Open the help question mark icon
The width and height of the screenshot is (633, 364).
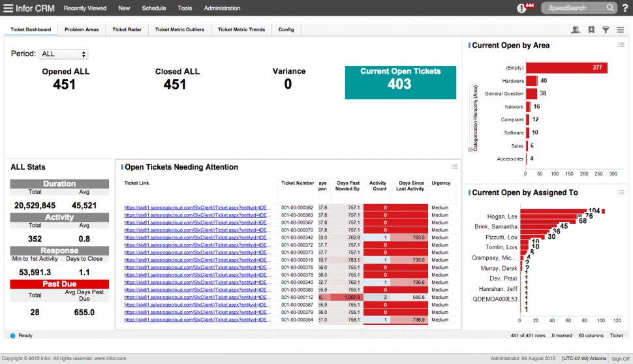coord(625,8)
